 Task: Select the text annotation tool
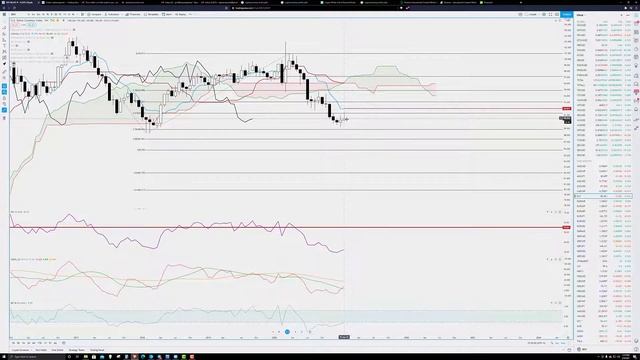pyautogui.click(x=4, y=45)
